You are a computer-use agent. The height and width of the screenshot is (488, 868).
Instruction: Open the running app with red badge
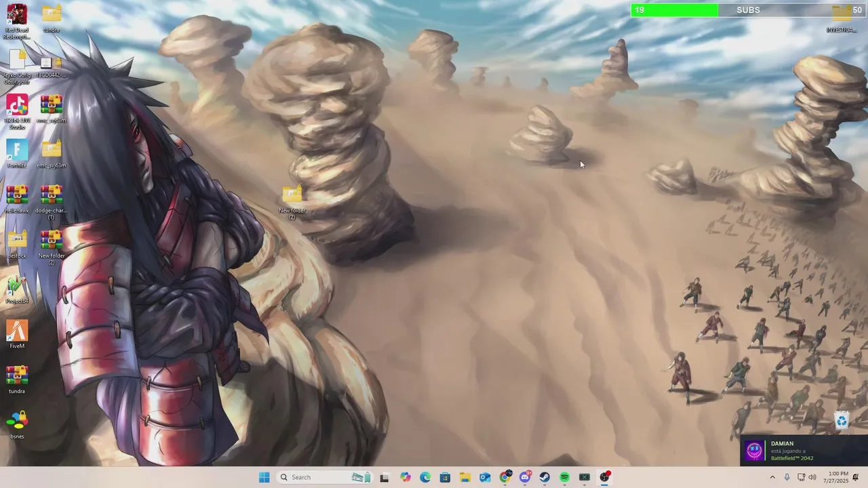(604, 477)
